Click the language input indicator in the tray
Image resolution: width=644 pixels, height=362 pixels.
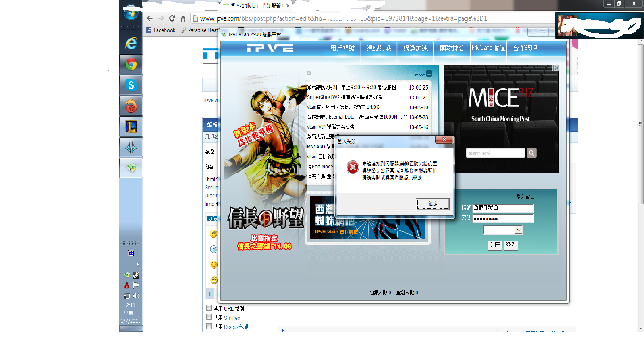[131, 254]
